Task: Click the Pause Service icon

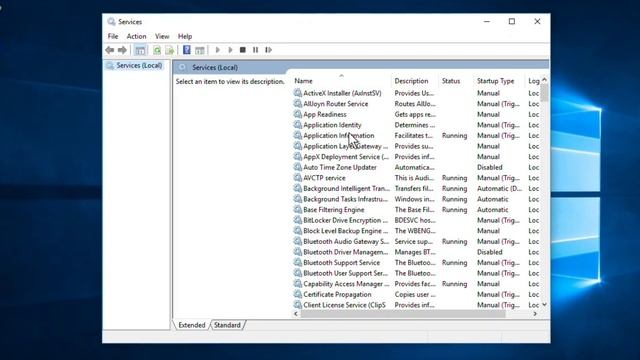Action: tap(256, 50)
